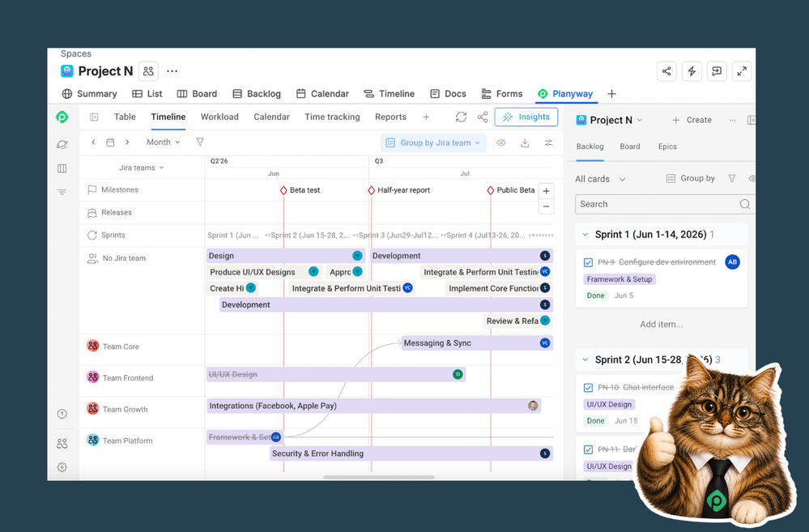Viewport: 809px width, 532px height.
Task: Go to the previous period with the left arrow
Action: (x=93, y=142)
